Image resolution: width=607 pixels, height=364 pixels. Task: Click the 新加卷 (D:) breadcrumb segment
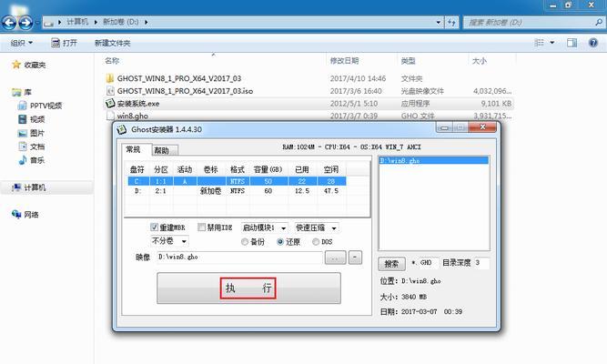tap(121, 22)
